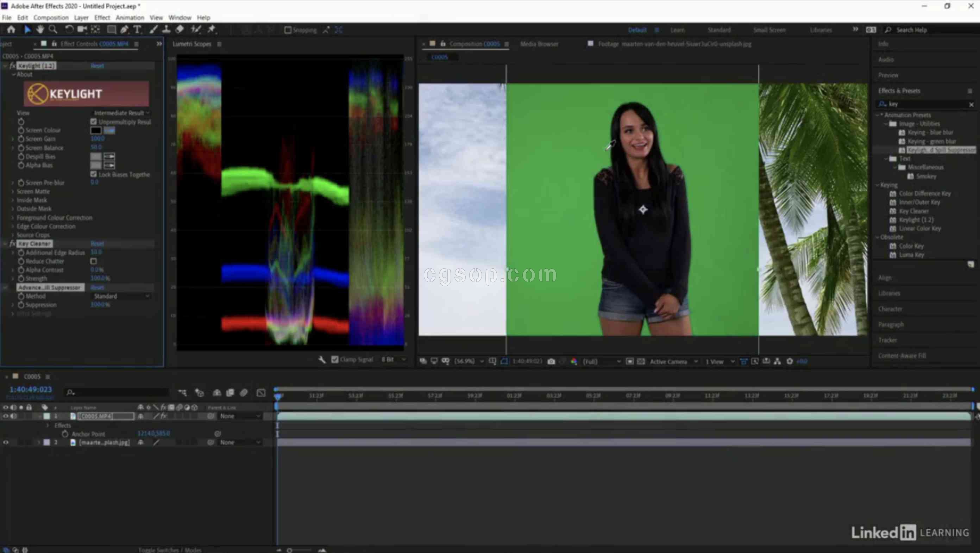This screenshot has width=980, height=553.
Task: Select the Rotation tool
Action: [x=69, y=29]
